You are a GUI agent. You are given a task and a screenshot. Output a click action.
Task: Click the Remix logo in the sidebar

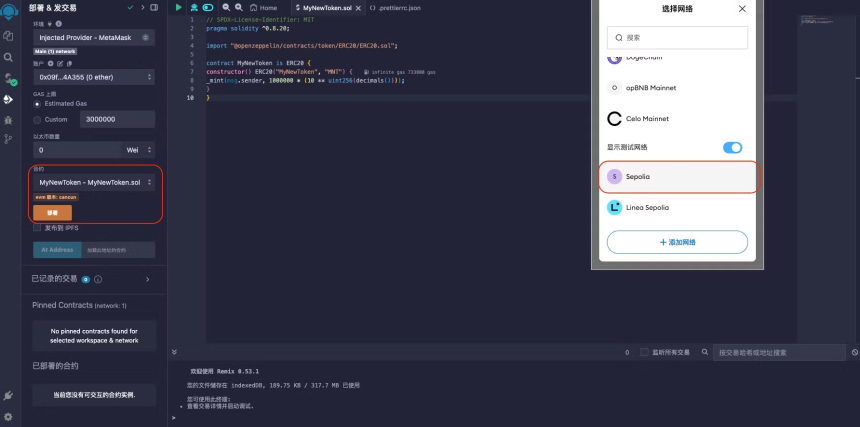point(8,11)
